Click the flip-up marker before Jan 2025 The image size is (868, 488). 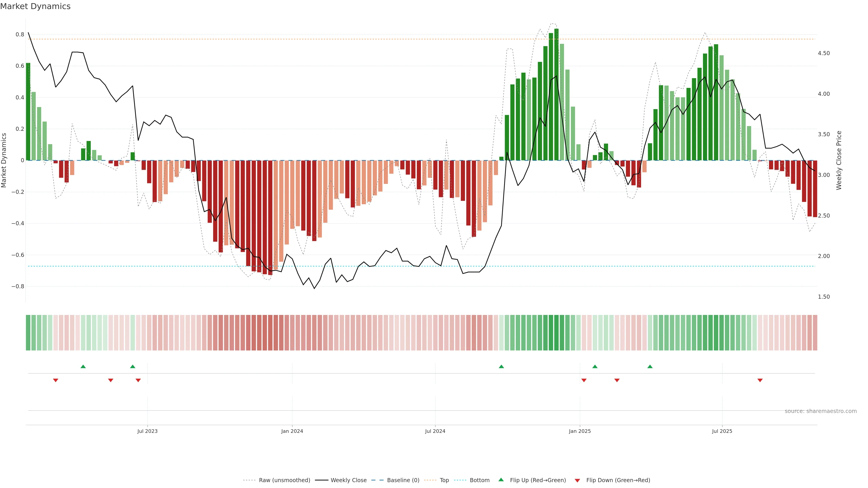pos(501,366)
